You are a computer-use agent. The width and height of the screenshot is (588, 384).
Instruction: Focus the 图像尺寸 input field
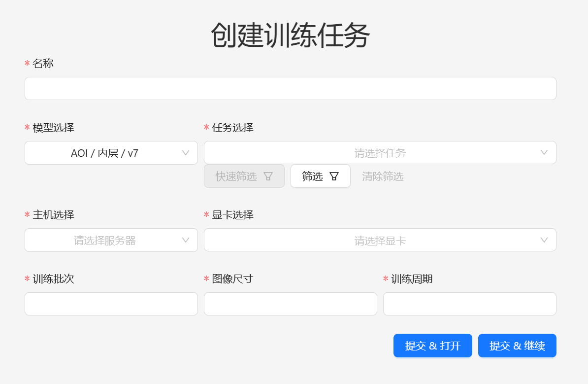[290, 304]
